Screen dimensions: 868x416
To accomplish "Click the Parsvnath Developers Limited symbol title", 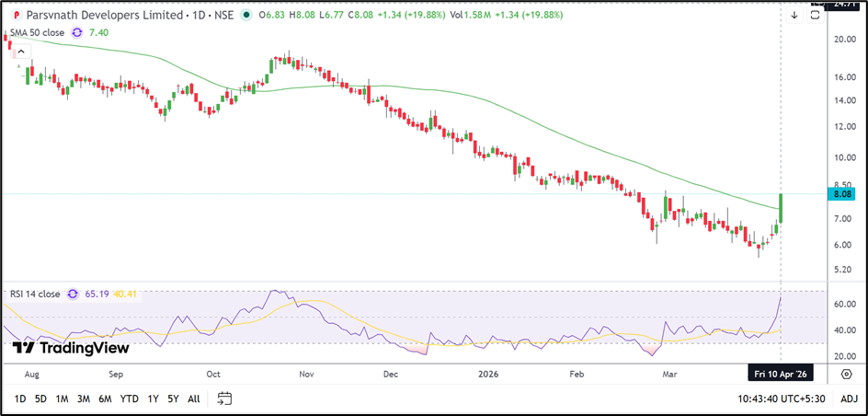I will (x=102, y=16).
